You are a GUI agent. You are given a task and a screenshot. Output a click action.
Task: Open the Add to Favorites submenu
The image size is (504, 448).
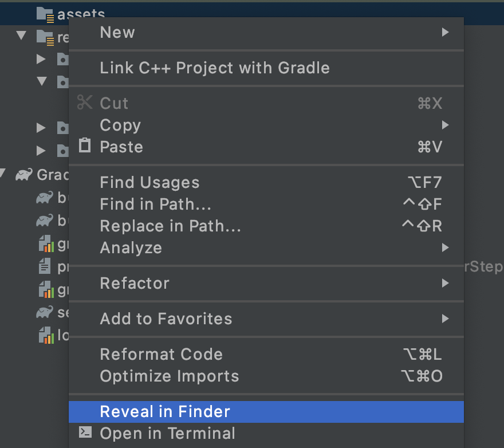point(166,319)
